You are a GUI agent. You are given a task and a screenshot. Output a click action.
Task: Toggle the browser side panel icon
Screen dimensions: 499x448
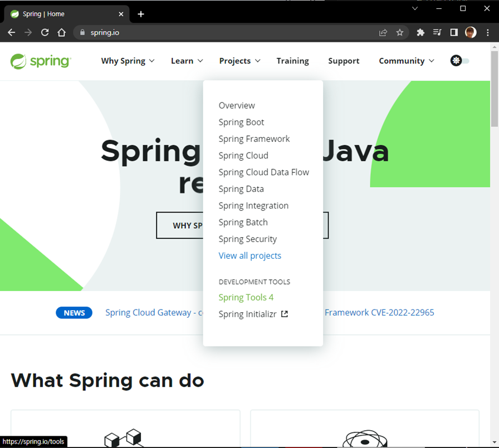point(454,32)
